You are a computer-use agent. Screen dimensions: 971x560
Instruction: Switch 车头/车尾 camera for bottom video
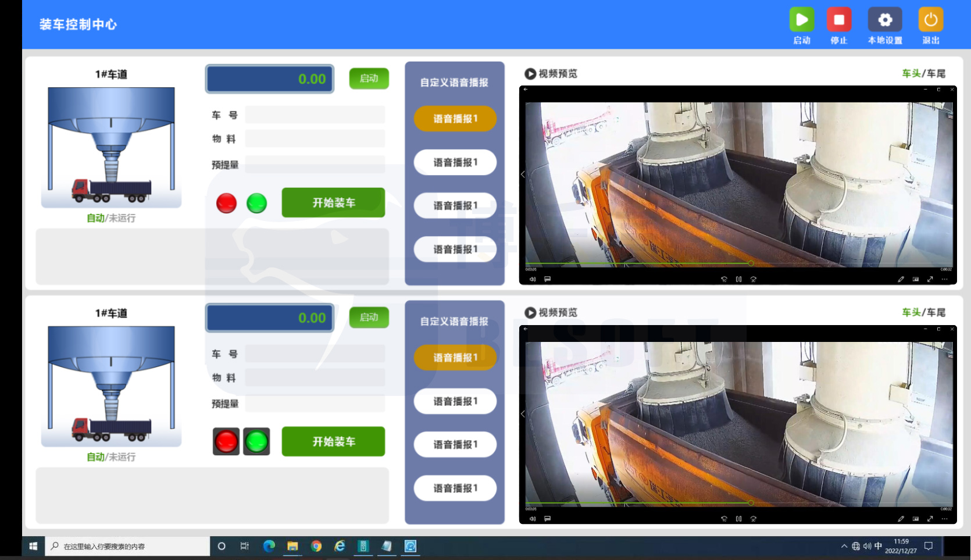coord(923,312)
